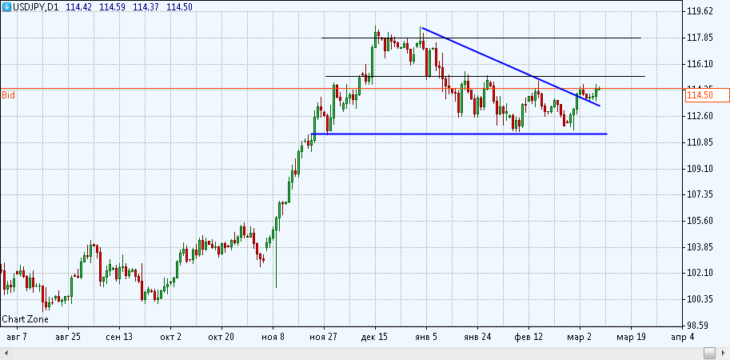
Task: Click the янв 24 date label
Action: tap(477, 337)
